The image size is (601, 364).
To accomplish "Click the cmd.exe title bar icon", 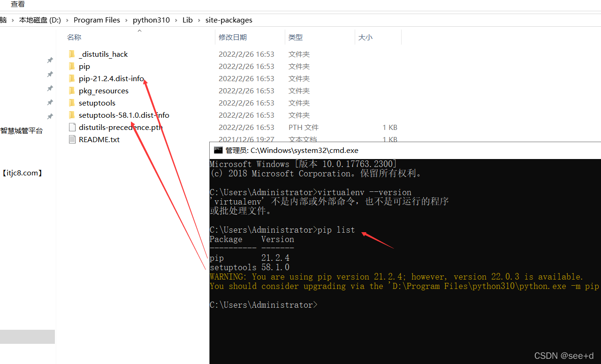I will [x=218, y=150].
